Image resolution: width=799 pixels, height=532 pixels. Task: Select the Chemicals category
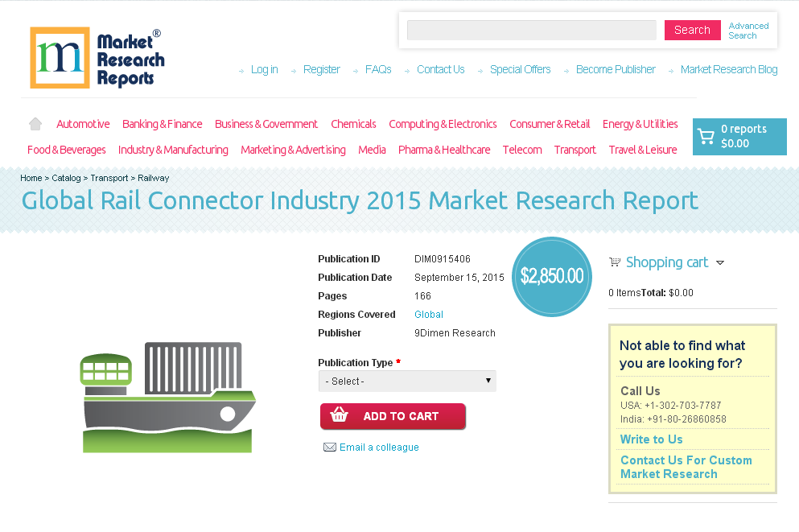[x=353, y=124]
